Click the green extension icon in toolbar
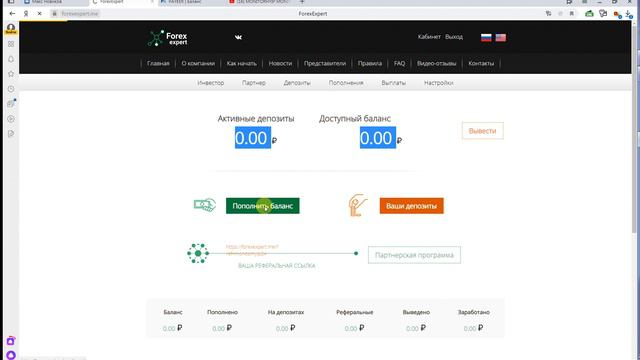 click(589, 13)
